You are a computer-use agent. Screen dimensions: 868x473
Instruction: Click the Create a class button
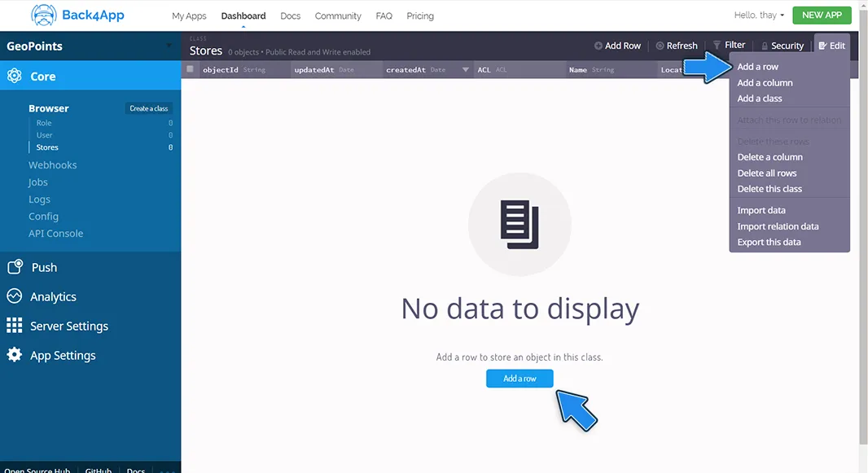(148, 108)
